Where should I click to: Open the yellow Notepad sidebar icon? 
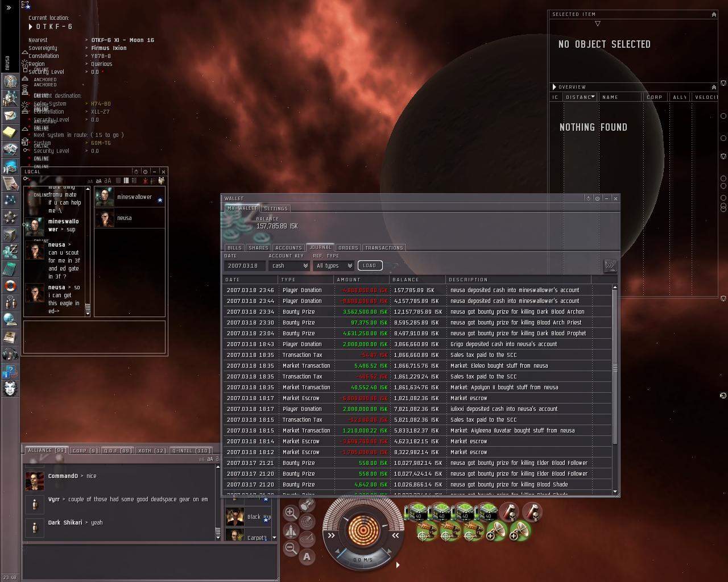click(x=10, y=132)
